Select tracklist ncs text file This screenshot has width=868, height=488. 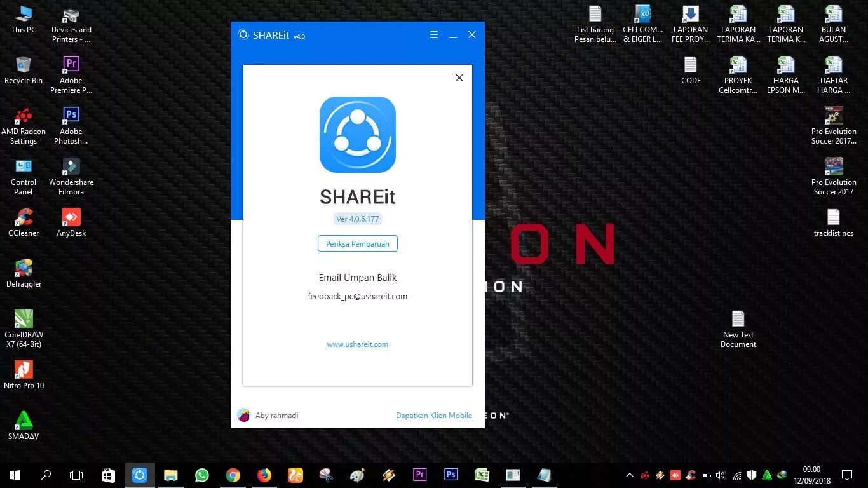[834, 223]
